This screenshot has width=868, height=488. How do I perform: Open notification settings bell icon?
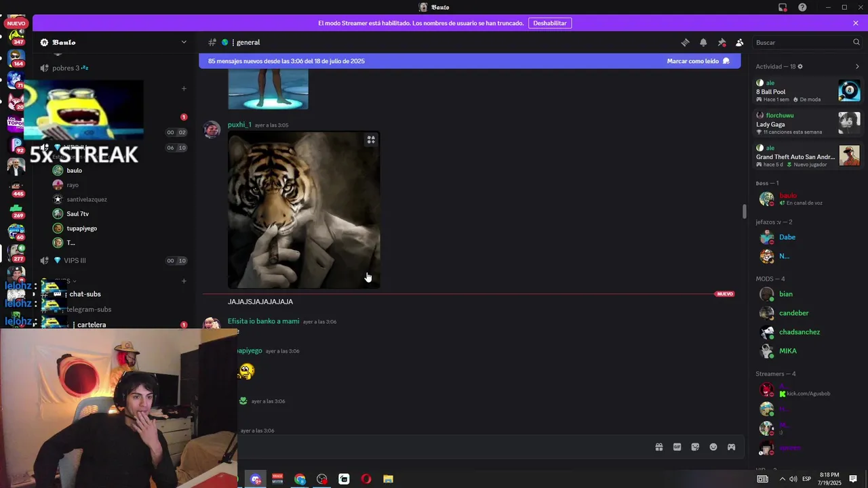[703, 42]
